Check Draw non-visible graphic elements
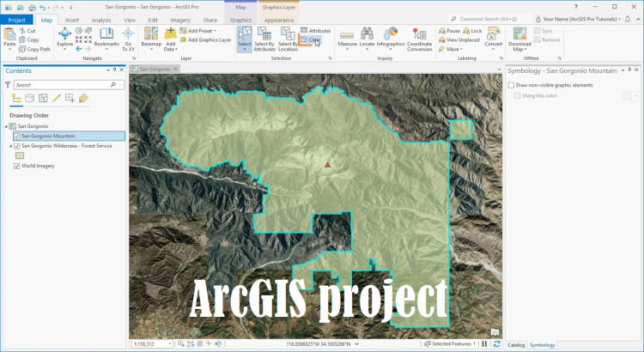Image resolution: width=644 pixels, height=352 pixels. coord(512,85)
